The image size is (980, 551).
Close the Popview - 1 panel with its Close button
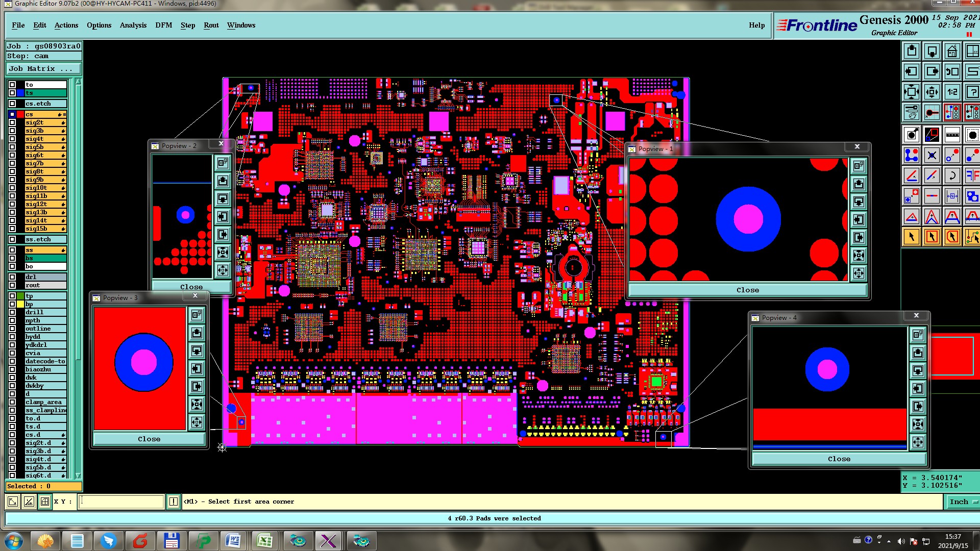tap(747, 290)
